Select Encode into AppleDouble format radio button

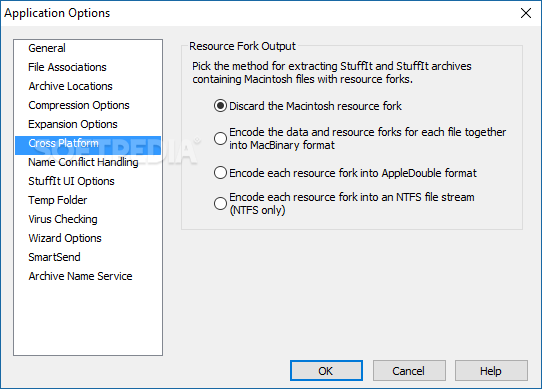tap(220, 173)
